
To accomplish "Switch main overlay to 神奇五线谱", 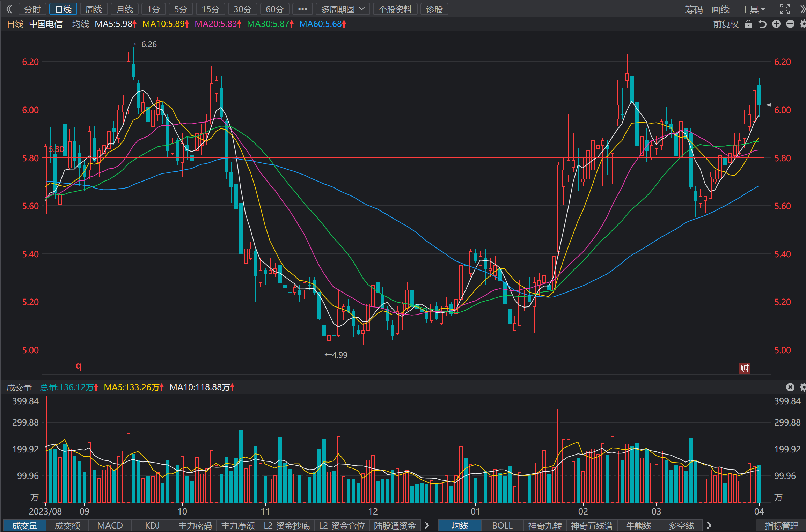I will pos(592,525).
